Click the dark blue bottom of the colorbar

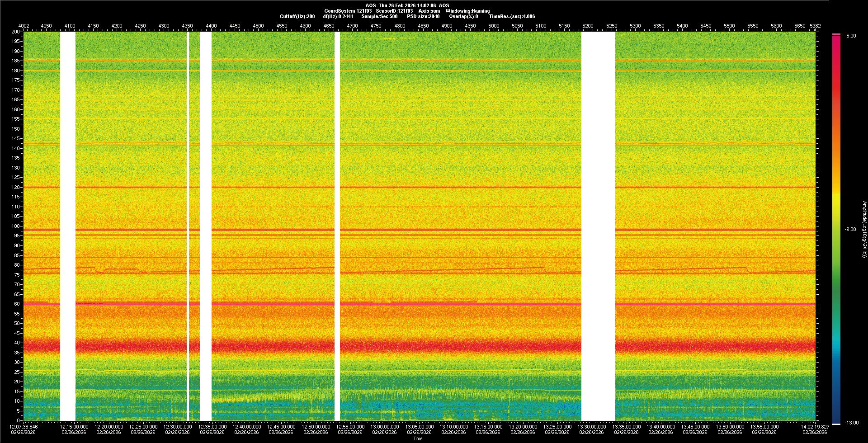(836, 414)
